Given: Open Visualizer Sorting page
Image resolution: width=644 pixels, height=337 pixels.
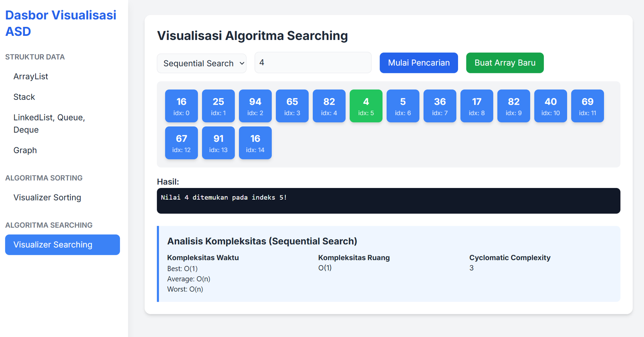Looking at the screenshot, I should pos(47,197).
